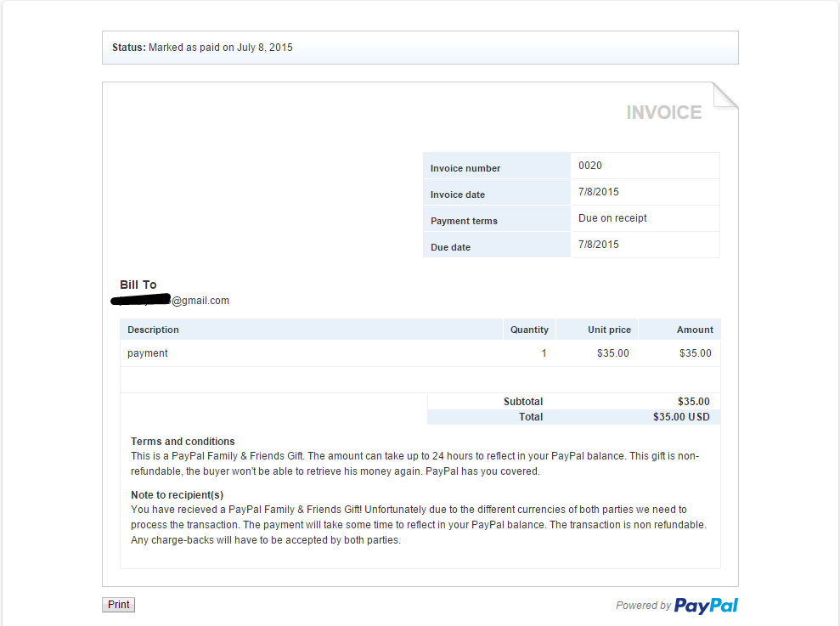The image size is (840, 626).
Task: Select the due date value 7/8/2015
Action: (599, 245)
